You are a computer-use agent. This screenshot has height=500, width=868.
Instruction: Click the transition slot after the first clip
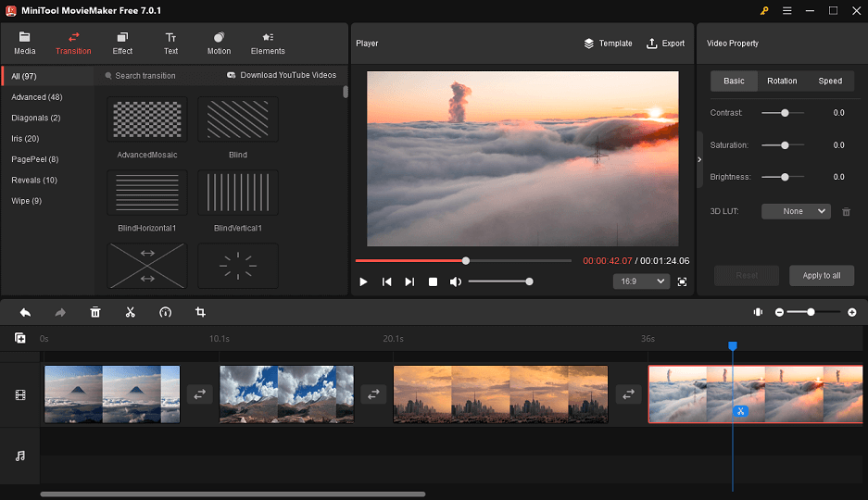tap(200, 394)
